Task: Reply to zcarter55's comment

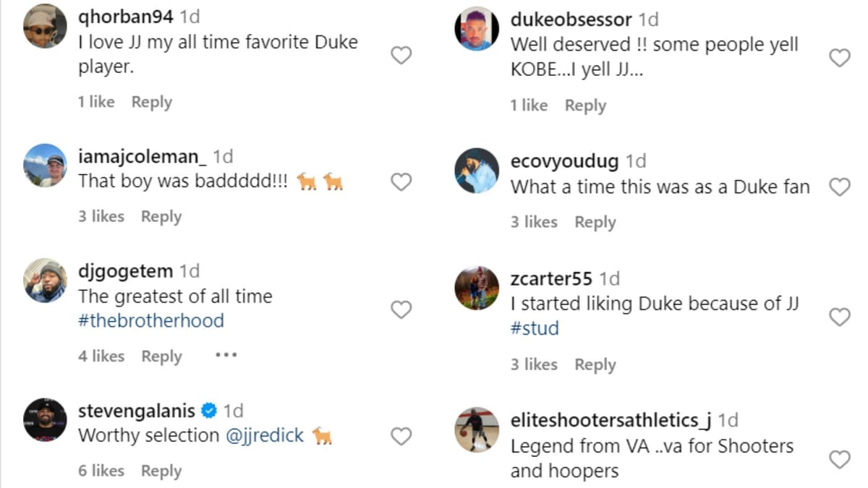Action: [x=595, y=364]
